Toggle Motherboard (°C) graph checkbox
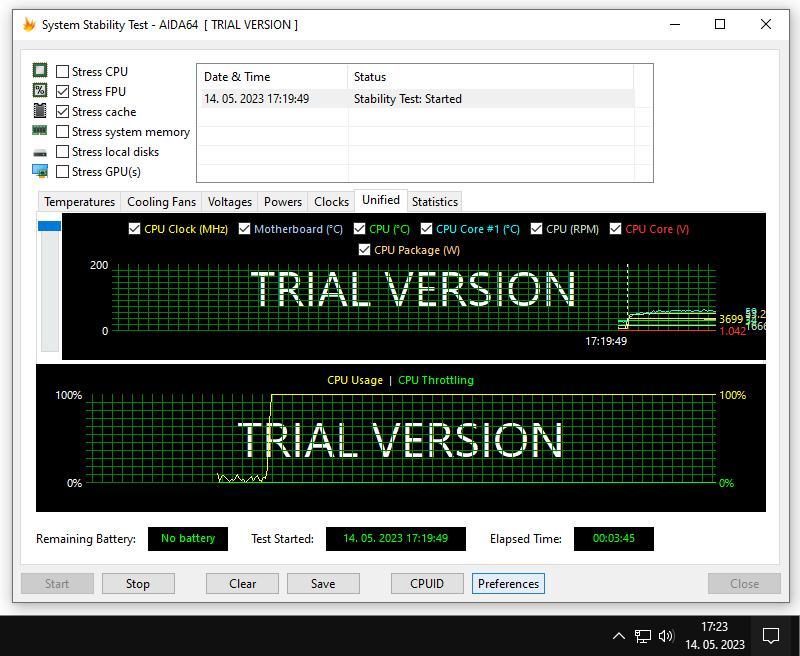Viewport: 800px width, 656px height. (x=244, y=229)
